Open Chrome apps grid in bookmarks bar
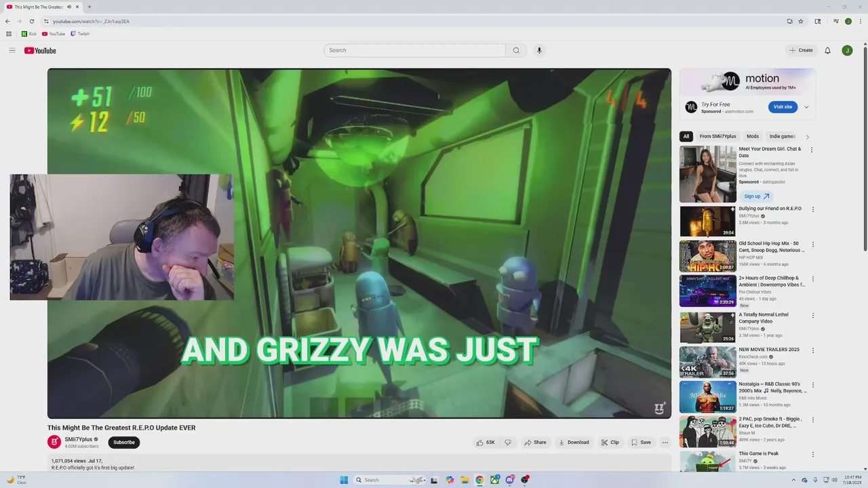868x488 pixels. tap(9, 34)
